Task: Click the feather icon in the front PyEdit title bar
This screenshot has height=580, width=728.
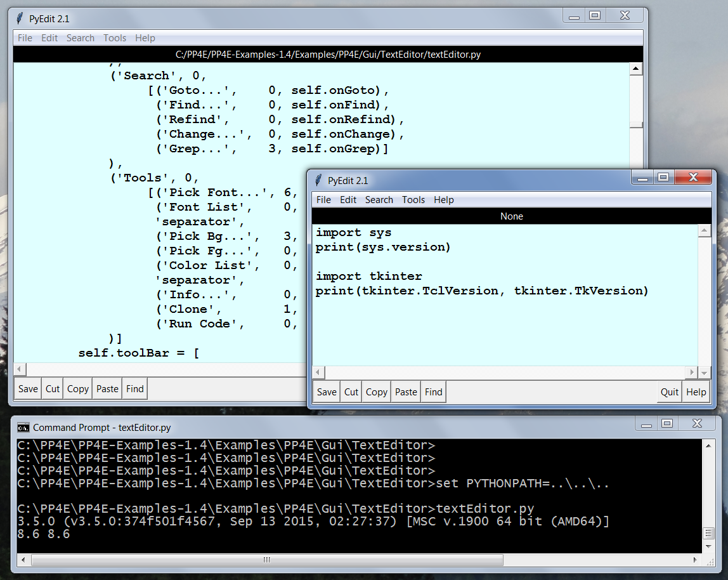Action: (x=319, y=180)
